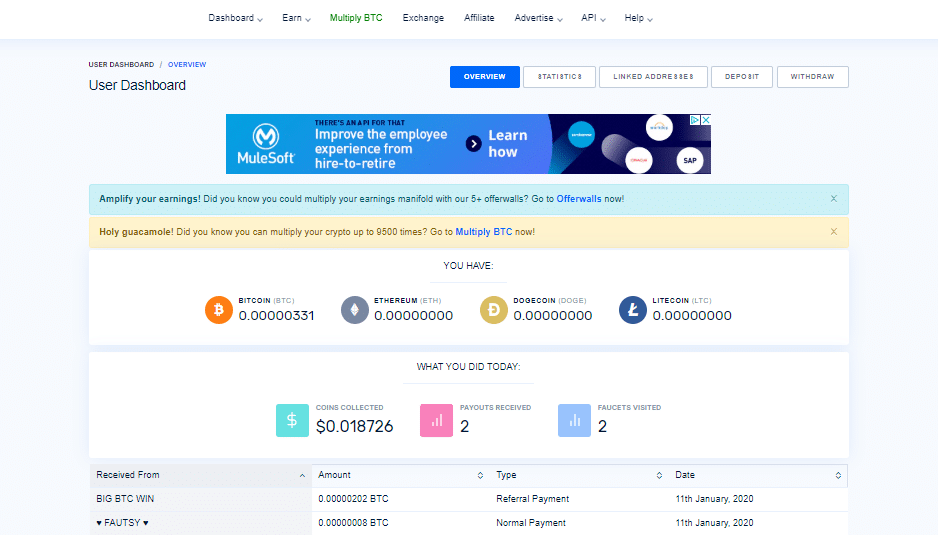Dismiss the Holy guacamole alert
The height and width of the screenshot is (535, 938).
coord(833,232)
